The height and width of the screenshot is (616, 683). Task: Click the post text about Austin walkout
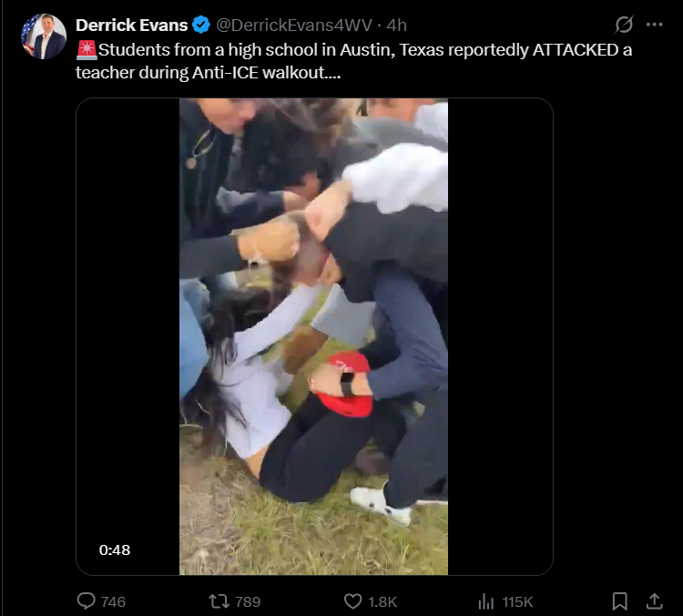pos(353,61)
